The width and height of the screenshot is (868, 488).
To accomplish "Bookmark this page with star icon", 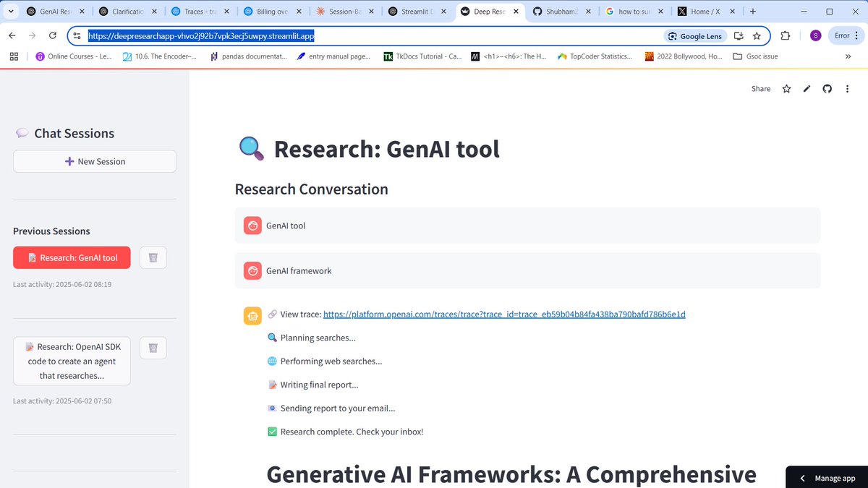I will pyautogui.click(x=757, y=36).
